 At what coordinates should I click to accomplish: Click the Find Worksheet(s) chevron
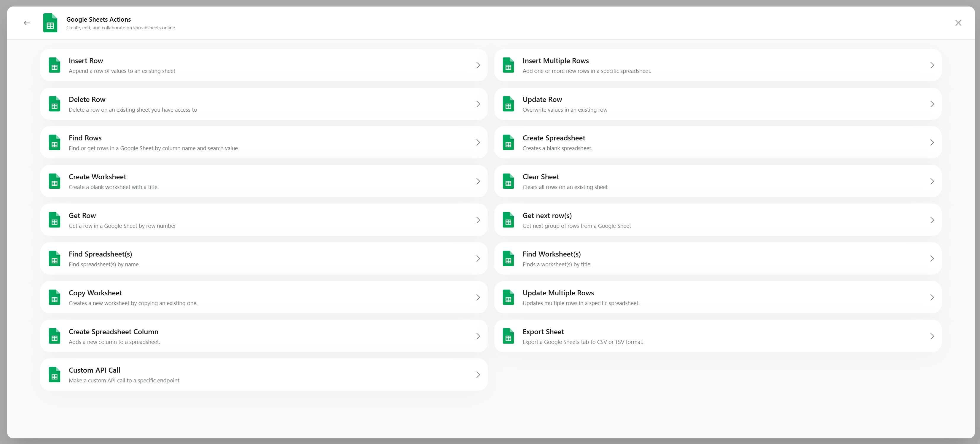(x=932, y=259)
